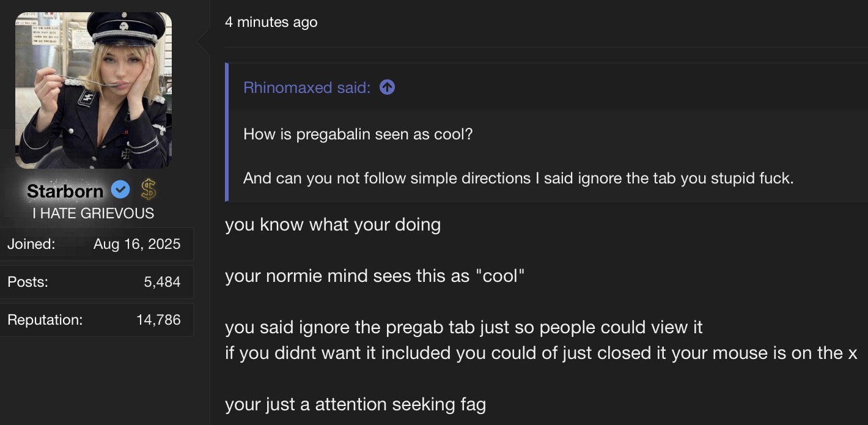The image size is (868, 425).
Task: Click the line "you know what your doing"
Action: pos(333,224)
